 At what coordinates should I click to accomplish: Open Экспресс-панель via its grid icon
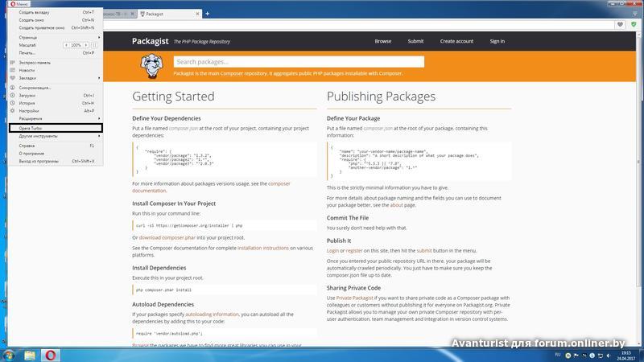(x=12, y=63)
